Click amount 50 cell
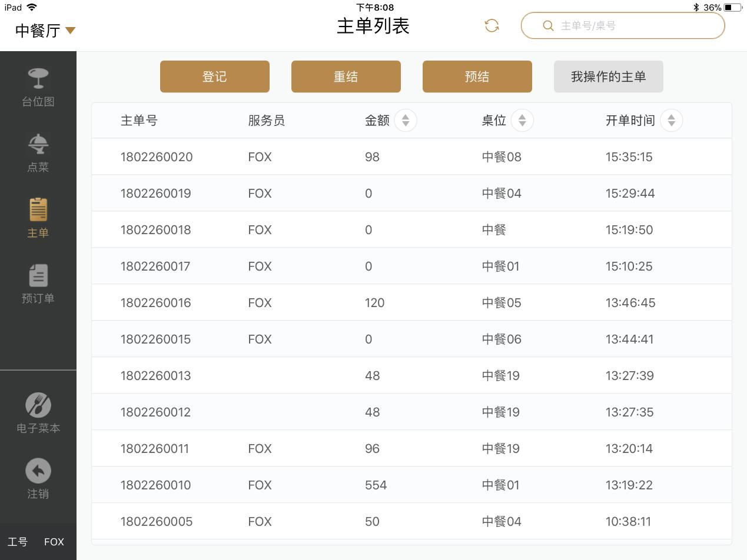The width and height of the screenshot is (747, 560). (x=372, y=522)
